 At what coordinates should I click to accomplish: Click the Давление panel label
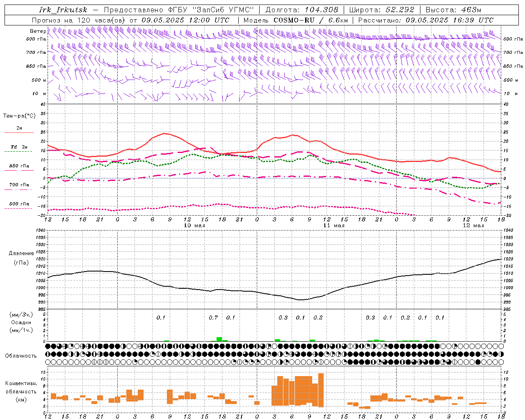(21, 253)
